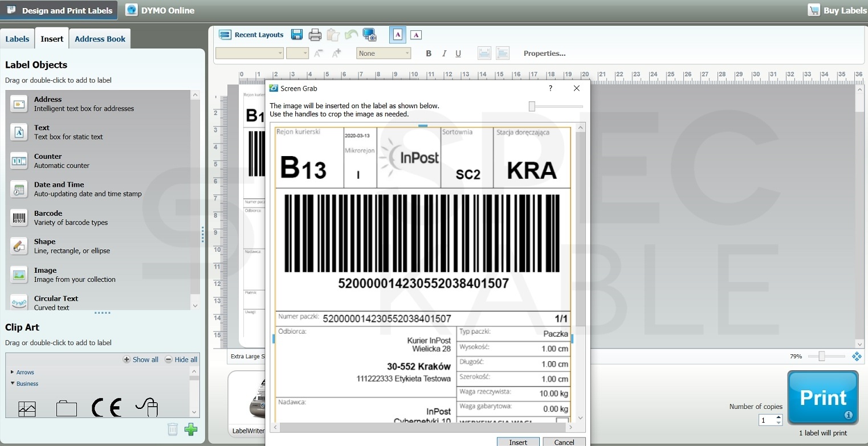Image resolution: width=868 pixels, height=446 pixels.
Task: Toggle Bold formatting
Action: [x=429, y=54]
